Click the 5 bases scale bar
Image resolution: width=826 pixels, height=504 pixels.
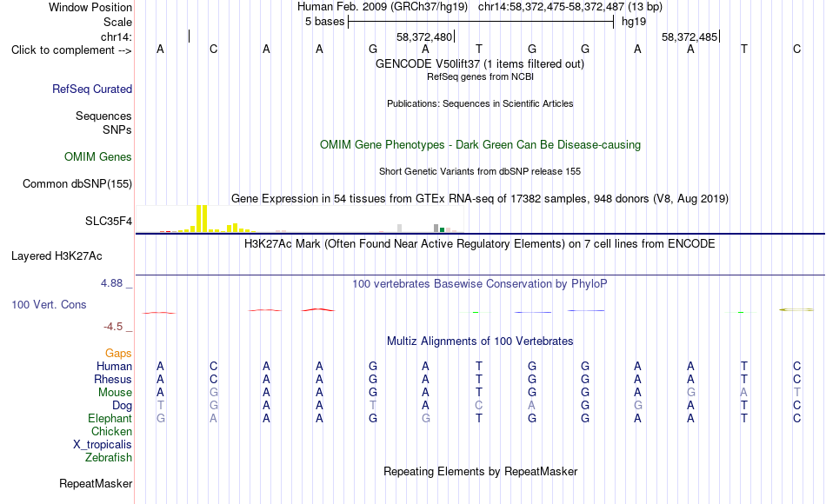point(481,22)
